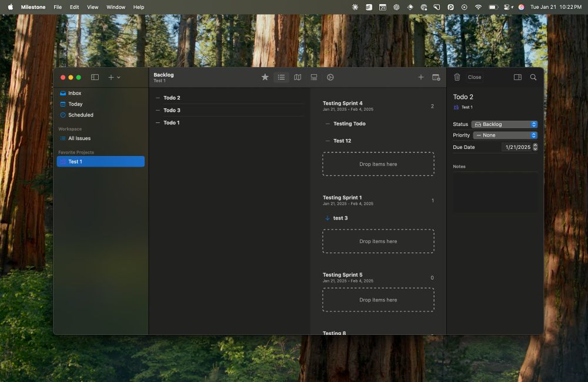Viewport: 588px width, 382px height.
Task: Open the Apple menu
Action: pos(11,7)
